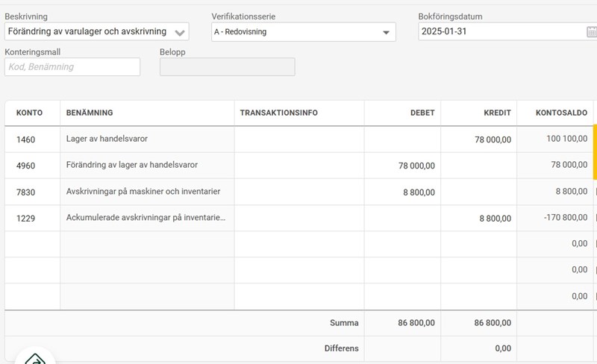Image resolution: width=597 pixels, height=364 pixels.
Task: Select the account 4960 cell
Action: point(32,166)
